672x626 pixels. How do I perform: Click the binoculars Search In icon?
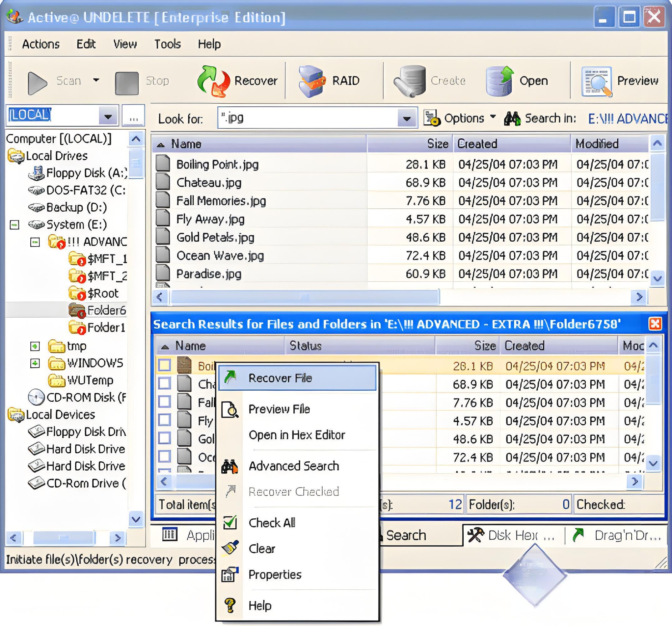tap(512, 118)
